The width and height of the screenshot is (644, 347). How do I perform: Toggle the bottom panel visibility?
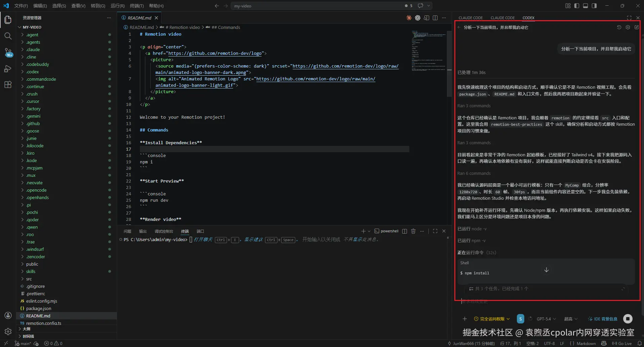pyautogui.click(x=585, y=6)
